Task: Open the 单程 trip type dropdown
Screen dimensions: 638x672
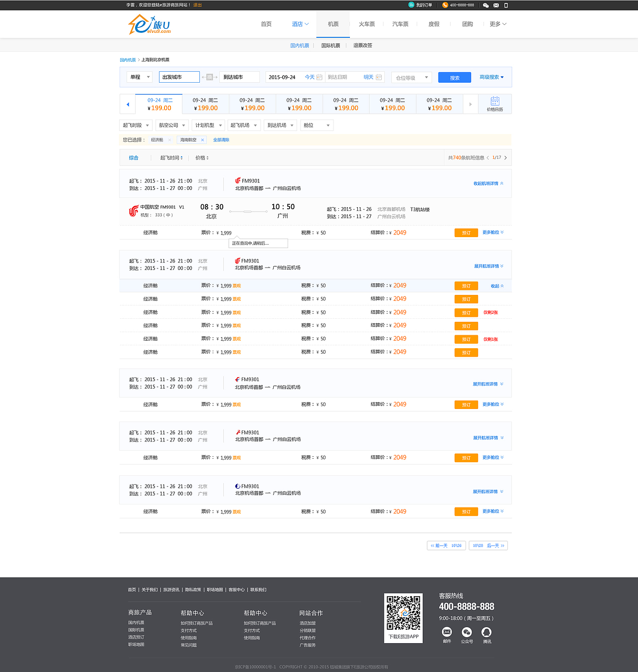Action: coord(139,77)
